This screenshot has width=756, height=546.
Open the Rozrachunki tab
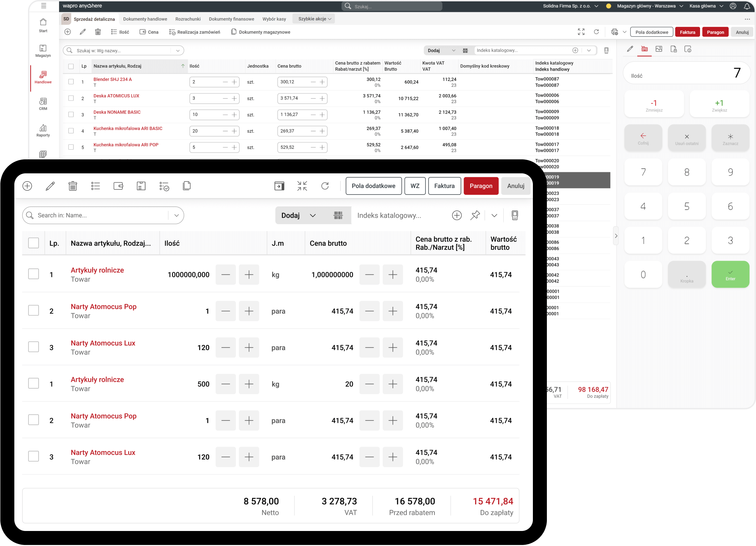188,19
